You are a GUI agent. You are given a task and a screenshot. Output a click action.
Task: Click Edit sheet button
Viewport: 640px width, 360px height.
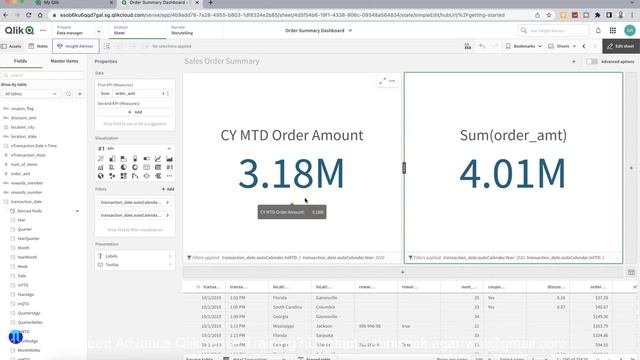pyautogui.click(x=621, y=46)
